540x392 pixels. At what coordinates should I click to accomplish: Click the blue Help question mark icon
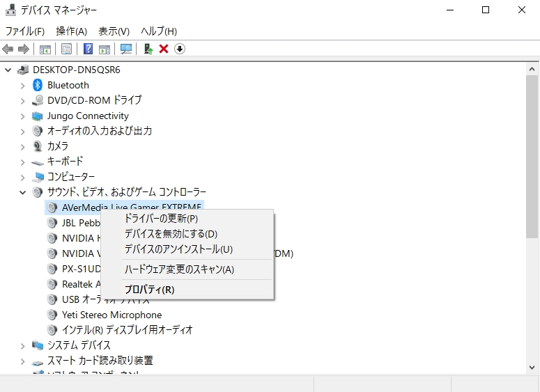click(x=88, y=49)
